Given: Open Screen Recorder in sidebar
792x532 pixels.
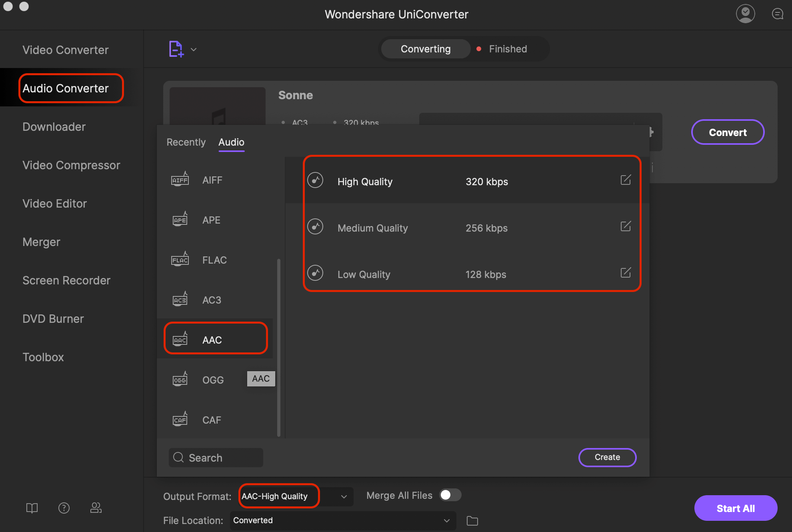Looking at the screenshot, I should coord(66,280).
